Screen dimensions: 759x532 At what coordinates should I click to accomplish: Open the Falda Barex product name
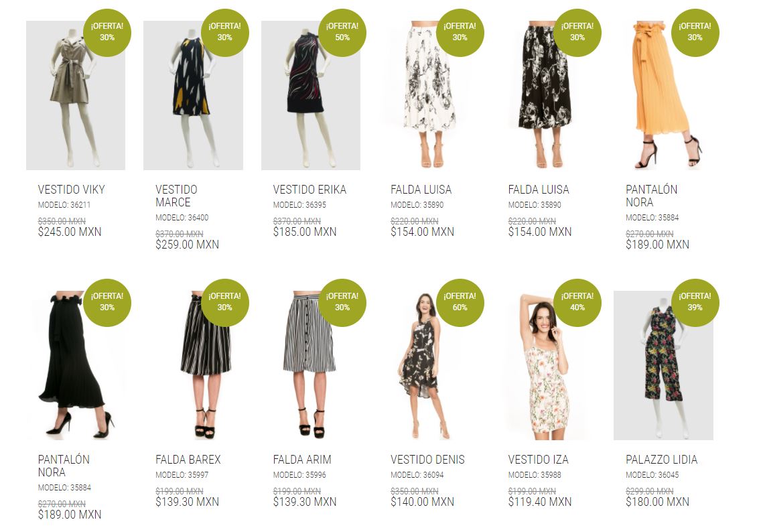(x=188, y=460)
